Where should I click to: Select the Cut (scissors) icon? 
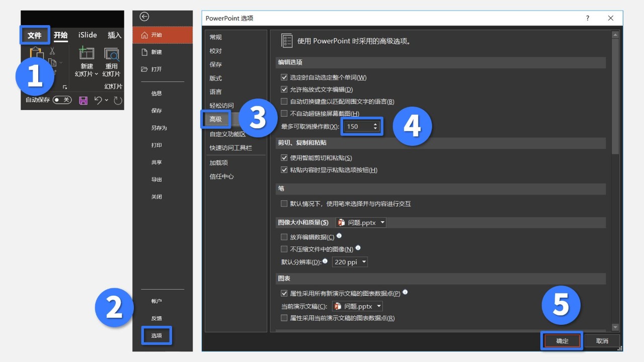point(52,51)
